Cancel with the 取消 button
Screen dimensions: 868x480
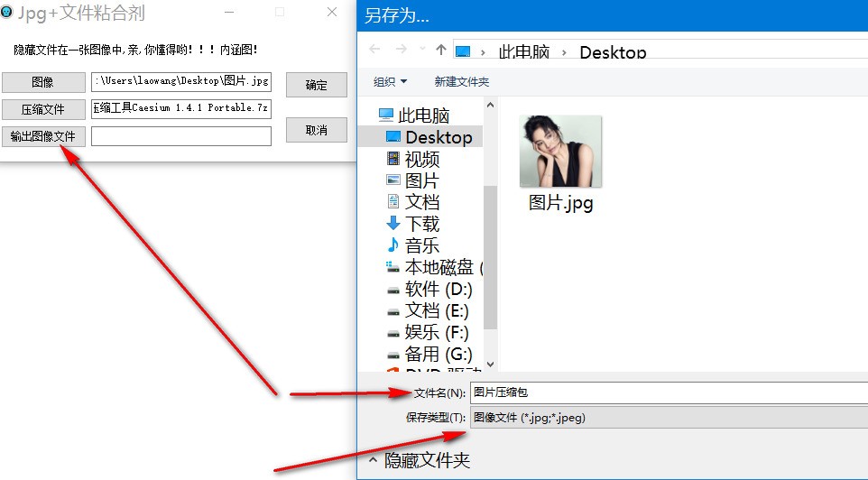coord(317,130)
